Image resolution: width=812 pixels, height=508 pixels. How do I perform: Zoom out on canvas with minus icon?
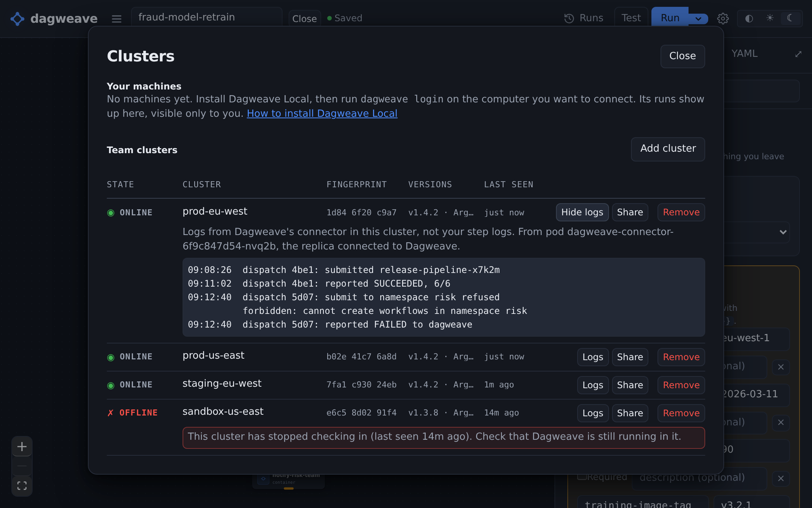22,466
